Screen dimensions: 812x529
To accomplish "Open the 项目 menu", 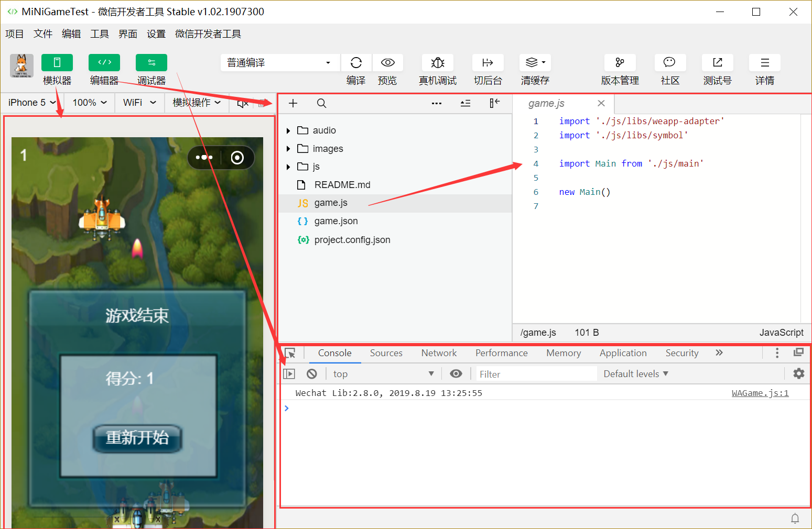I will tap(15, 34).
